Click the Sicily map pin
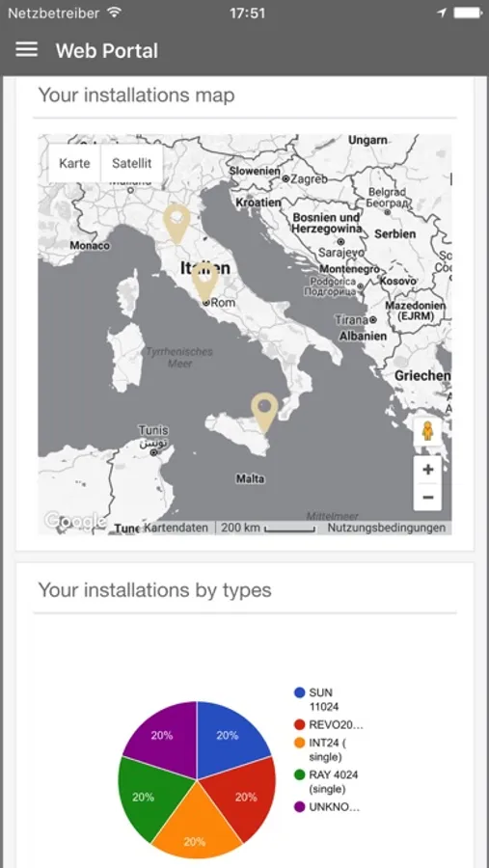Viewport: 489px width, 868px height. [x=264, y=413]
